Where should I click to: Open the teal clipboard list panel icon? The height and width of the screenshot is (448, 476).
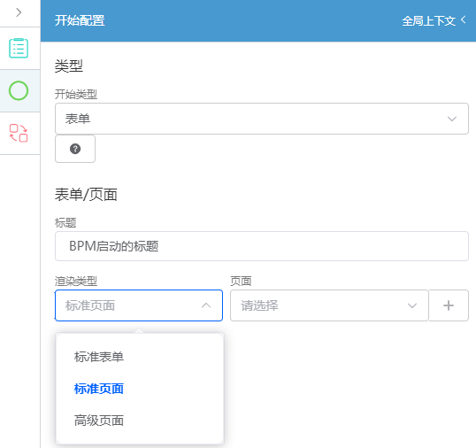click(19, 48)
